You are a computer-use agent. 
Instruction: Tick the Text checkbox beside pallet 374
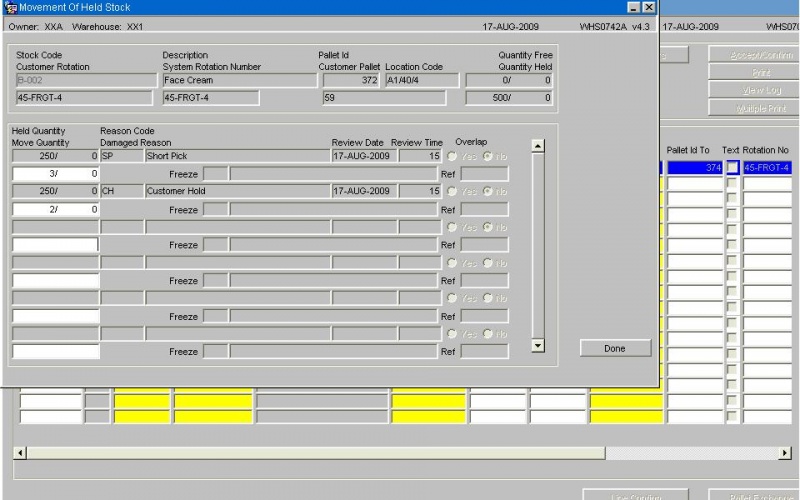[x=732, y=167]
